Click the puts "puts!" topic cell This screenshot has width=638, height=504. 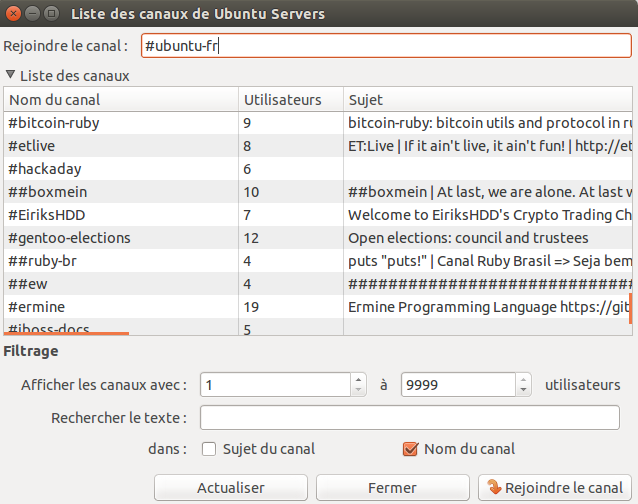488,261
